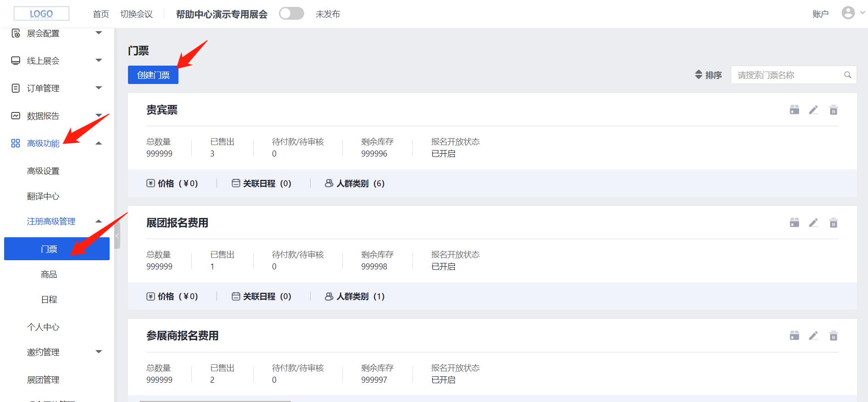Image resolution: width=868 pixels, height=402 pixels.
Task: Open 人群类别 (6) link for 贵宾票
Action: click(355, 184)
